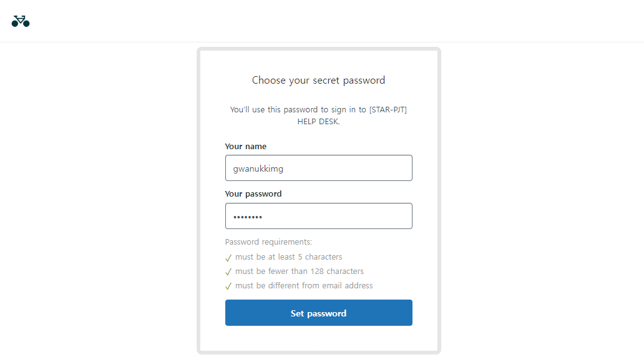Focus the "Your name" input field
Screen dimensions: 644x357
pyautogui.click(x=318, y=168)
